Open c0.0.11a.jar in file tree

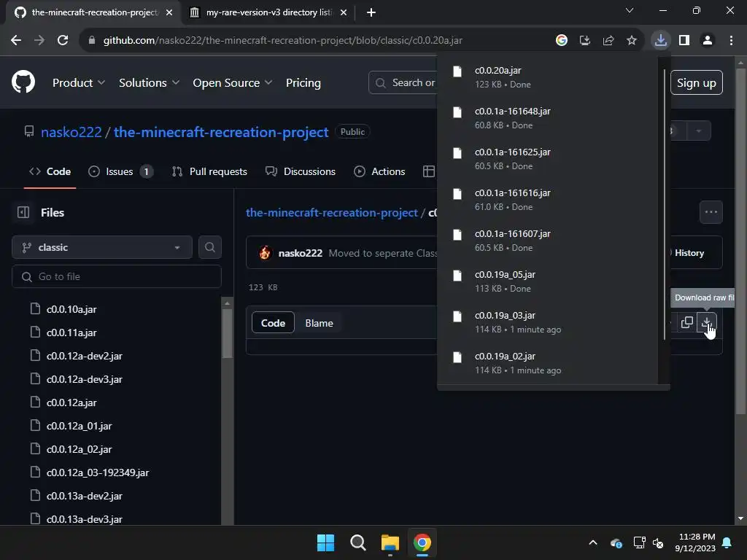coord(71,332)
